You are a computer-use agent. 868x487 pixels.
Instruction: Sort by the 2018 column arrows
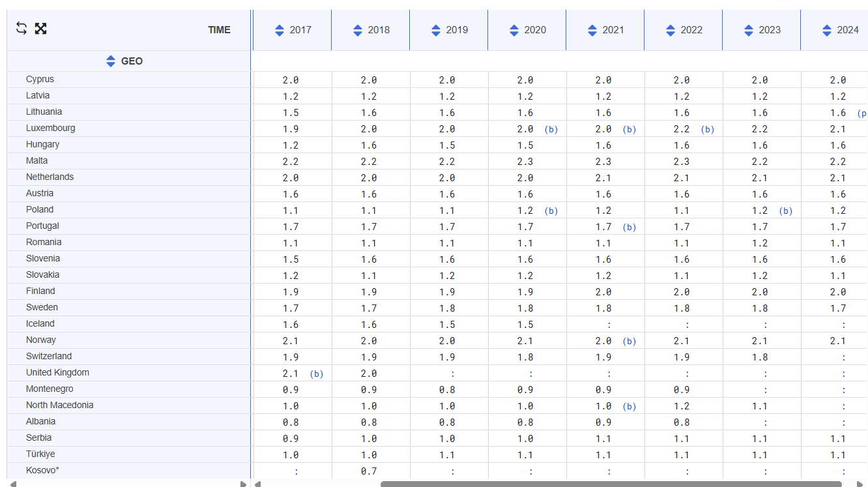358,30
